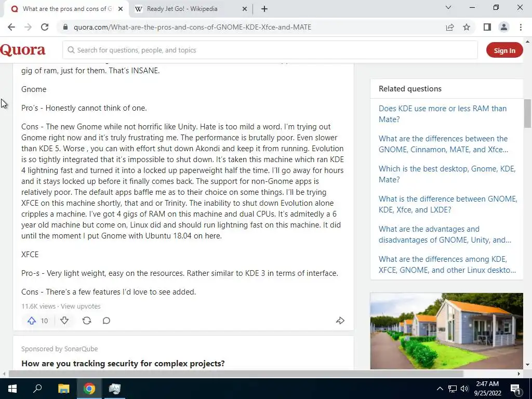Viewport: 532px width, 399px height.
Task: Switch to the Ready Jet Go! Wikipedia tab
Action: click(x=182, y=9)
